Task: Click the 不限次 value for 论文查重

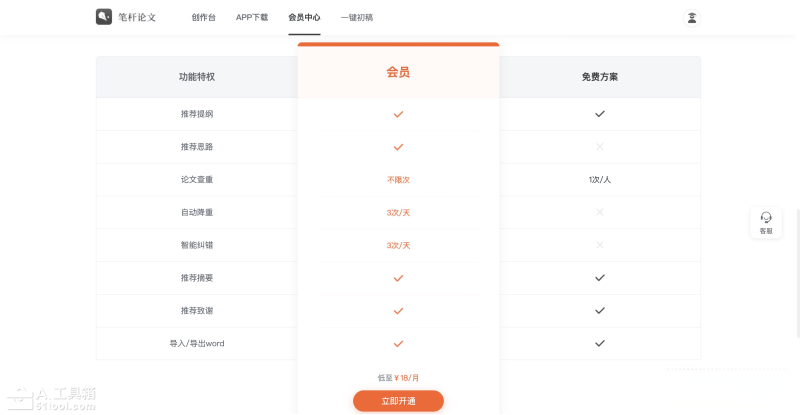Action: pyautogui.click(x=398, y=180)
